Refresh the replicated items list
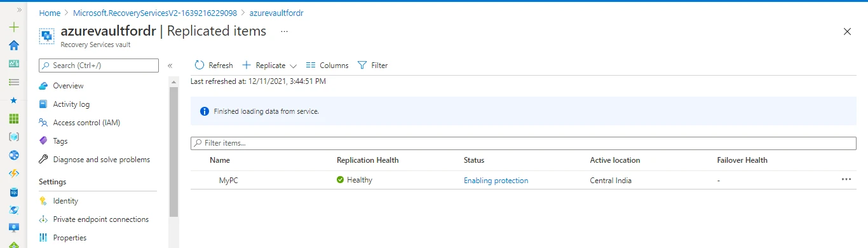868x248 pixels. coord(214,65)
